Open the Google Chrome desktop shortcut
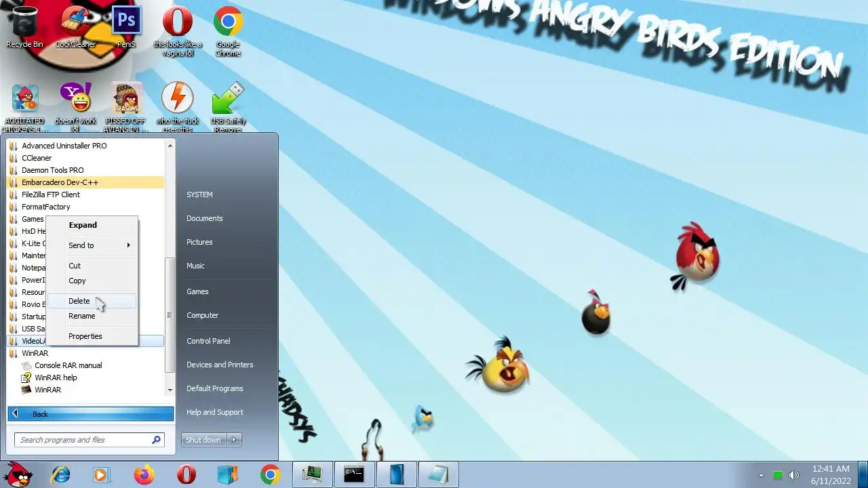Screen dimensions: 868x488 pos(228,30)
